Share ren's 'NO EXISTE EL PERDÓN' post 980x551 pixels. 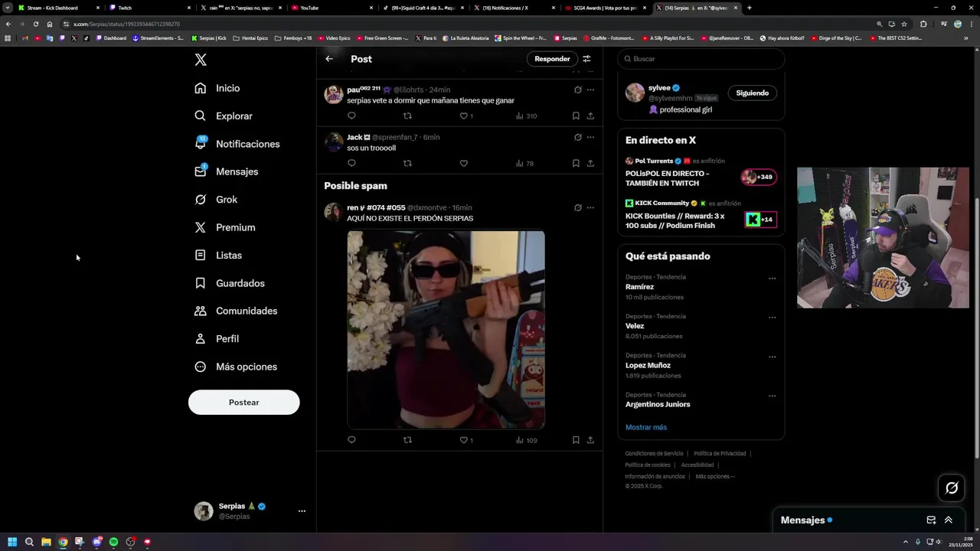pyautogui.click(x=590, y=440)
